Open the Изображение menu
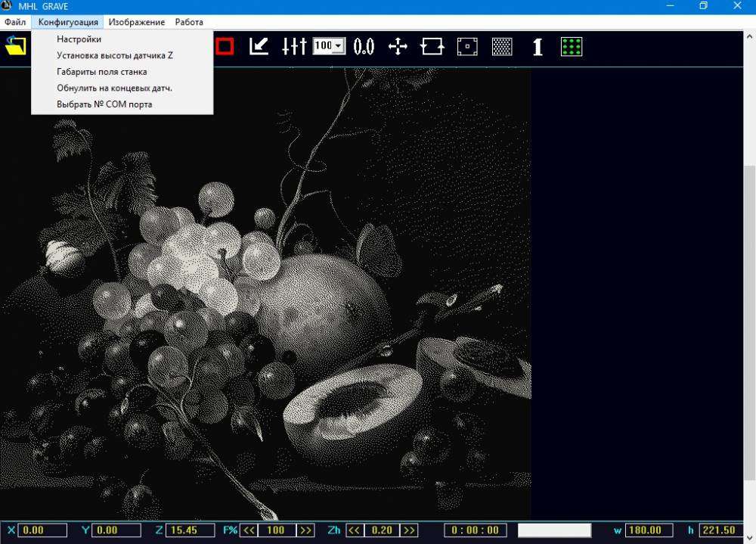Viewport: 756px width, 544px height. coord(136,22)
